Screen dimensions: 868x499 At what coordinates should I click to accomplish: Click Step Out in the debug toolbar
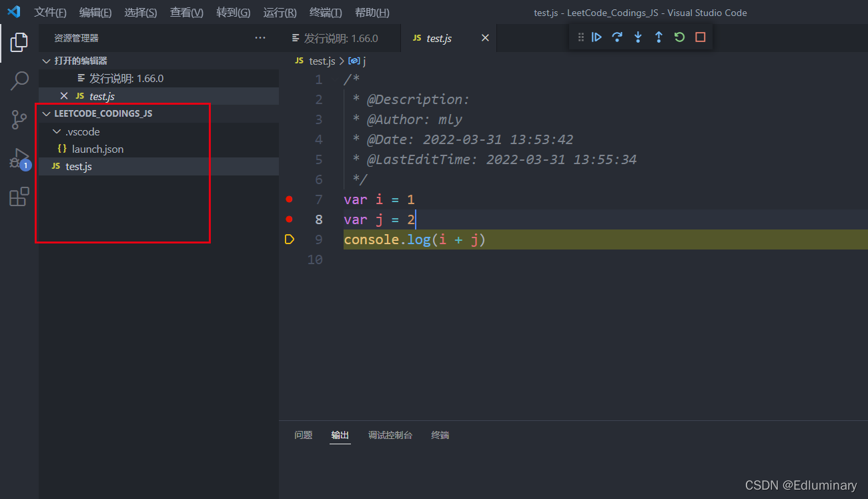coord(659,37)
